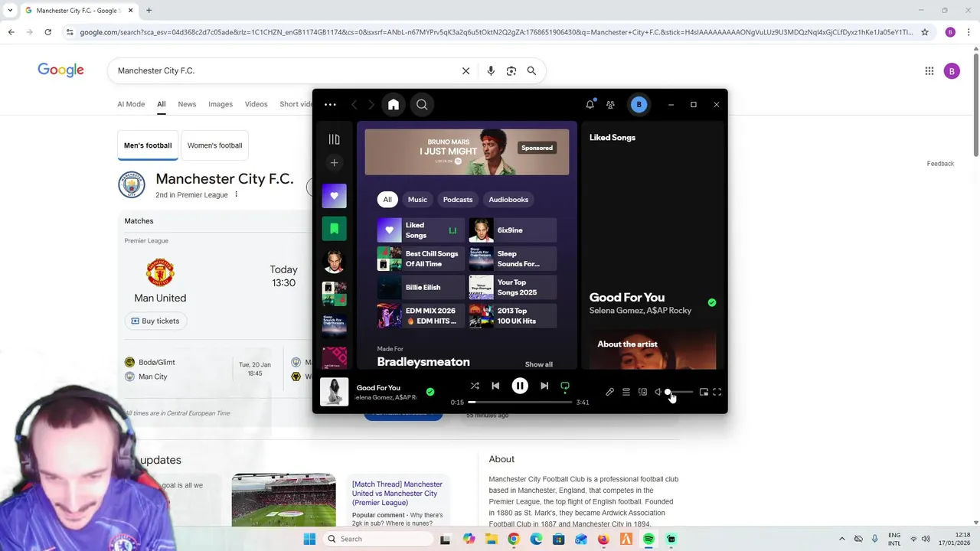Adjust Spotify volume slider
This screenshot has height=551, width=980.
(679, 392)
